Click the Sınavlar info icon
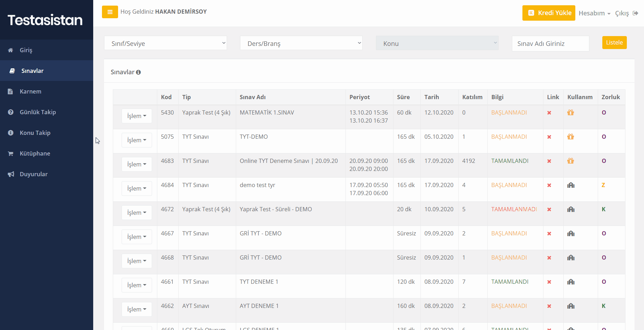Screen dimensions: 644x330 point(138,72)
